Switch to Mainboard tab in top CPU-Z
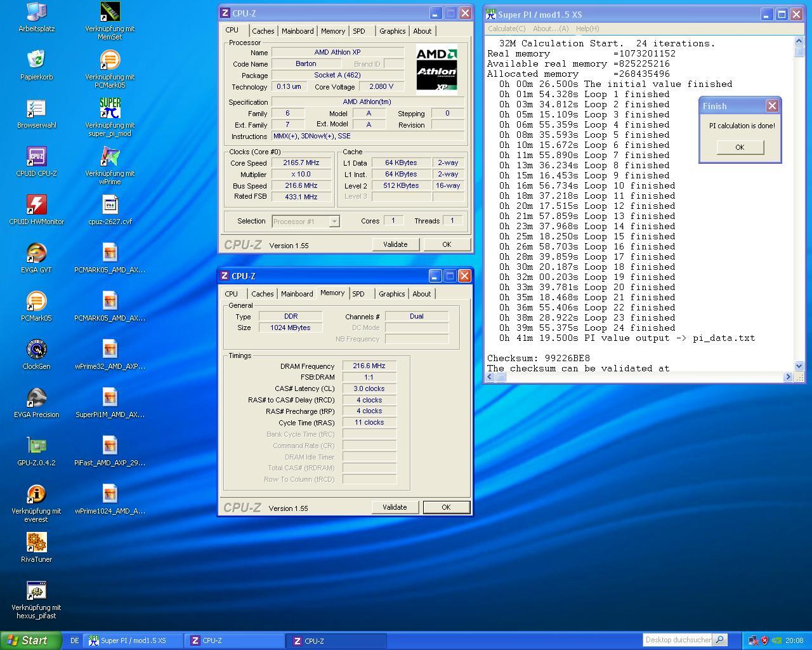 (298, 31)
